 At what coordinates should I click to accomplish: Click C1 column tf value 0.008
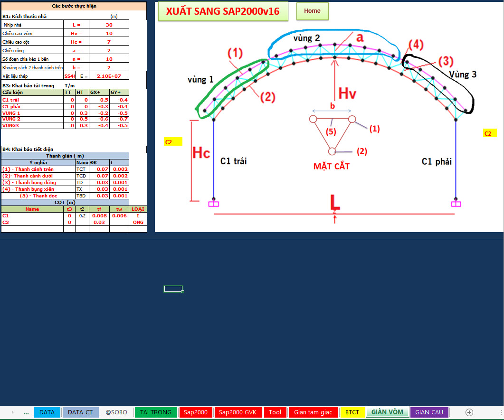[x=99, y=216]
